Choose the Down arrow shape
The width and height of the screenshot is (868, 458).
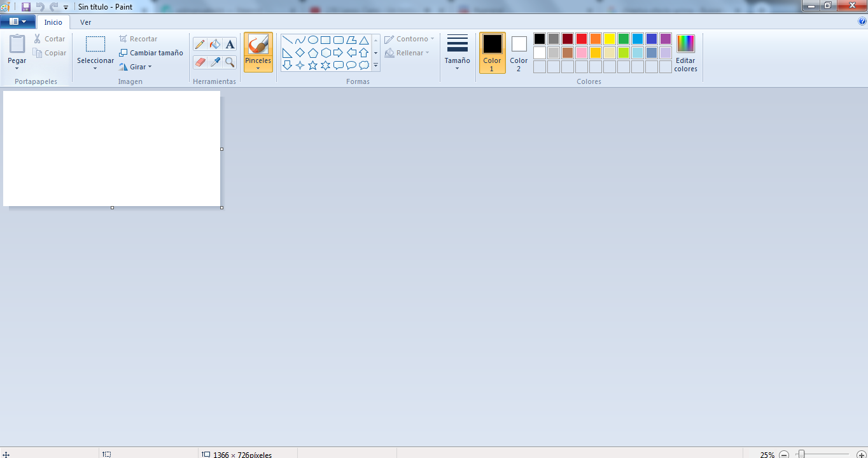click(288, 65)
